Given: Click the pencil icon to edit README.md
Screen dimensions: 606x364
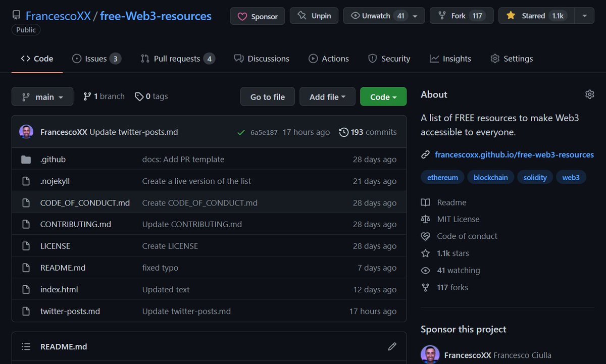Looking at the screenshot, I should tap(392, 347).
